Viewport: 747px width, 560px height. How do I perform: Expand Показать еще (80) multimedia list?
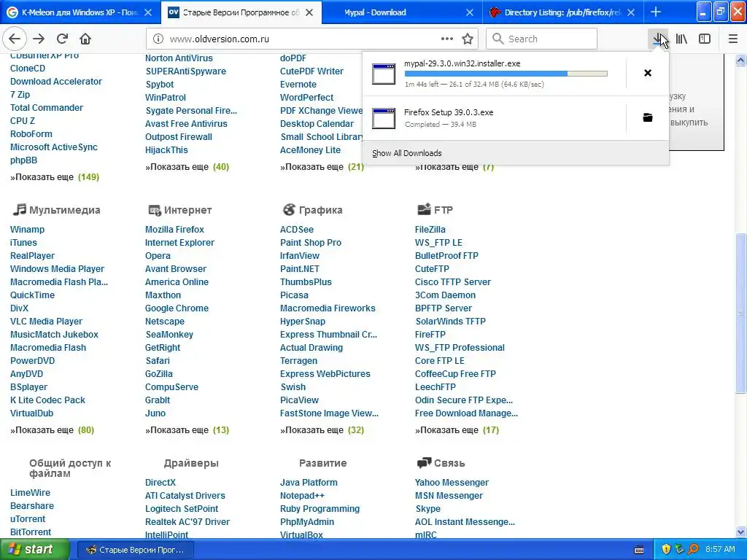pos(53,430)
